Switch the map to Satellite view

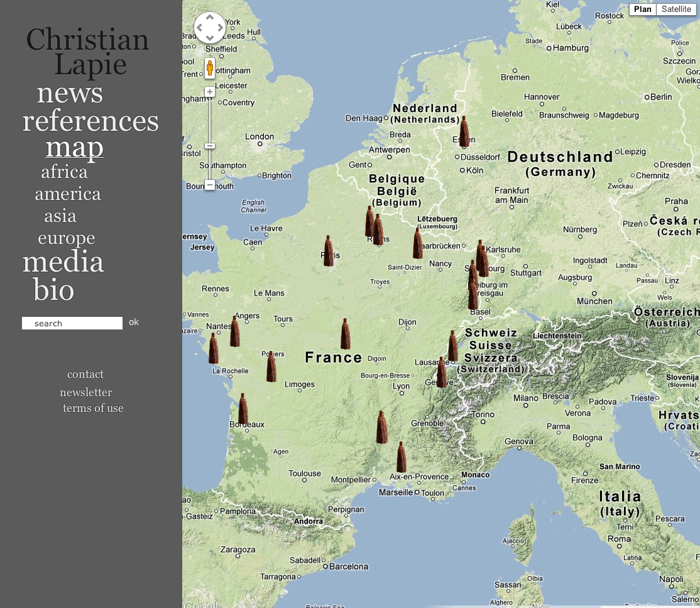[x=676, y=9]
